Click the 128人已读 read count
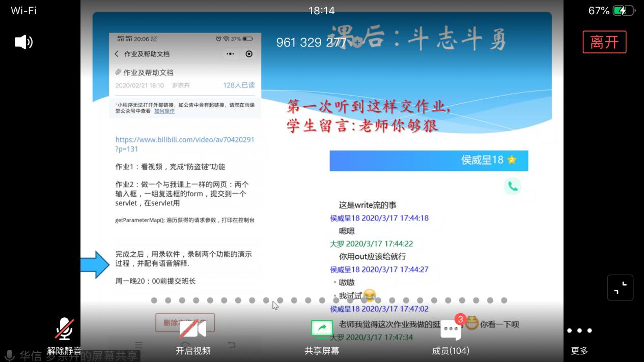Screen dimensions: 644x362 pyautogui.click(x=238, y=85)
